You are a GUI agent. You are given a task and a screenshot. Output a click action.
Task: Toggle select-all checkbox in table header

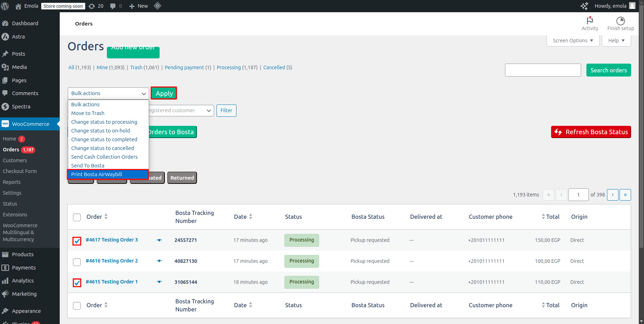tap(77, 217)
